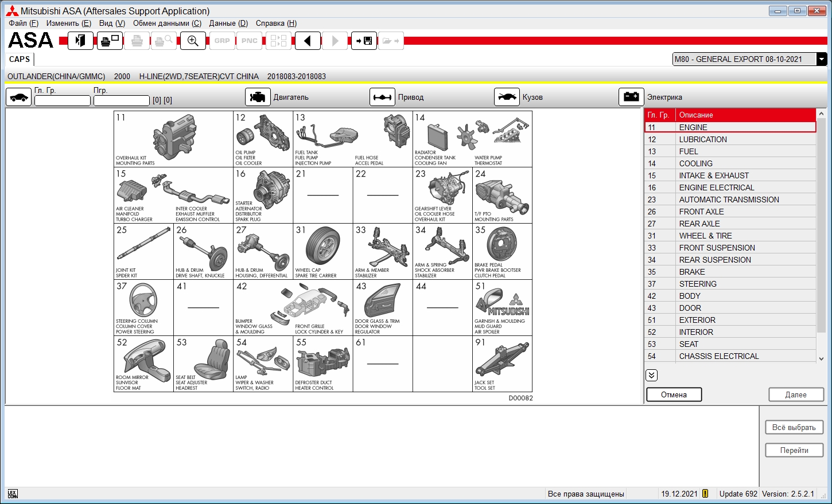The width and height of the screenshot is (832, 504).
Task: Select group 15 Air Cleaner thumbnail
Action: click(174, 196)
